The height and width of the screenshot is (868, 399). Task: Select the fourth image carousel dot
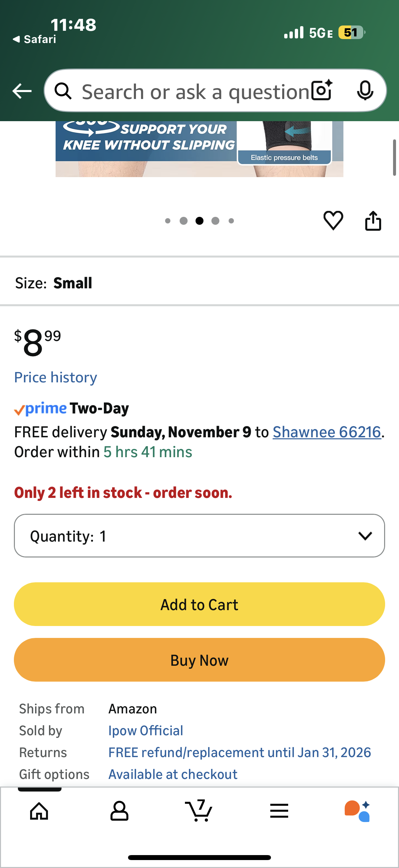(215, 221)
